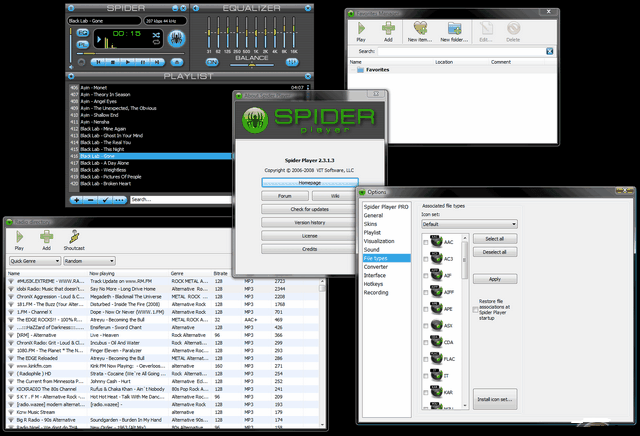Open Hotkeys section in Options
The image size is (640, 436).
click(x=373, y=284)
